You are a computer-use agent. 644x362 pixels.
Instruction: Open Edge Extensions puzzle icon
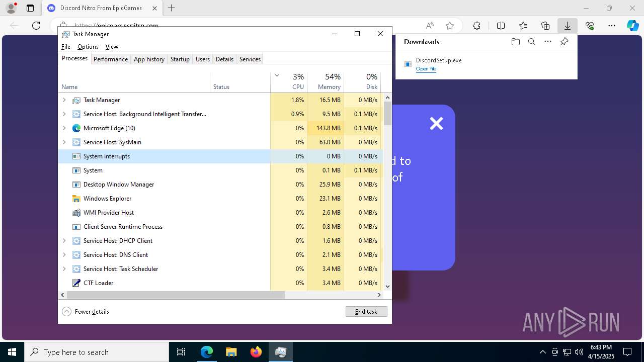tap(476, 26)
